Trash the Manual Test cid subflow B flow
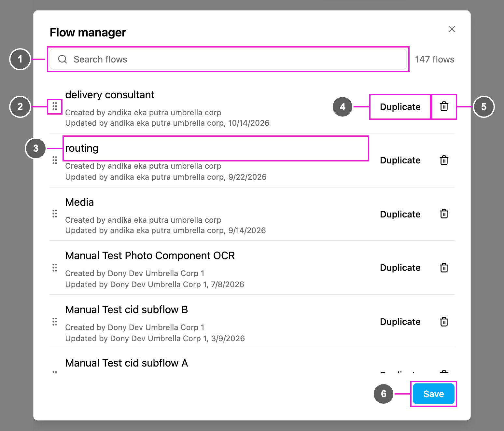 coord(444,322)
